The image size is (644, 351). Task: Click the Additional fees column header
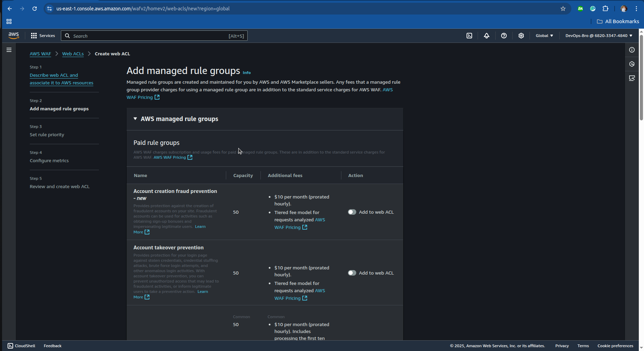pos(285,175)
